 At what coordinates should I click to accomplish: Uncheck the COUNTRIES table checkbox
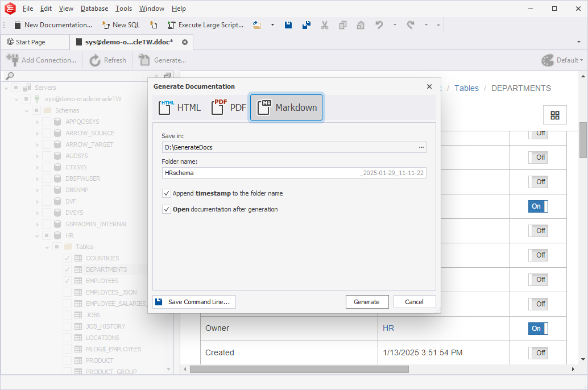[x=67, y=258]
